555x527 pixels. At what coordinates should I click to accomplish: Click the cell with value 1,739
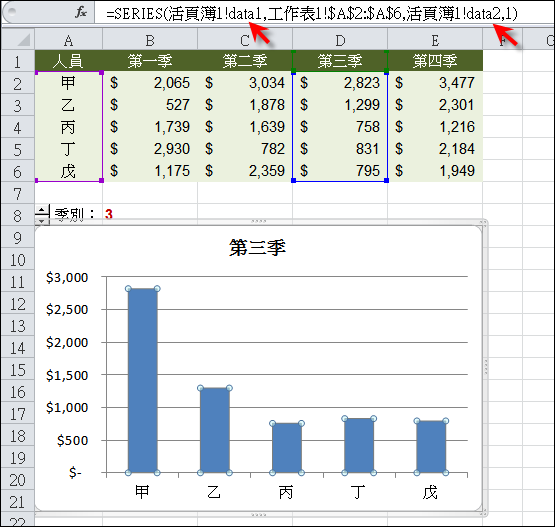click(x=150, y=127)
